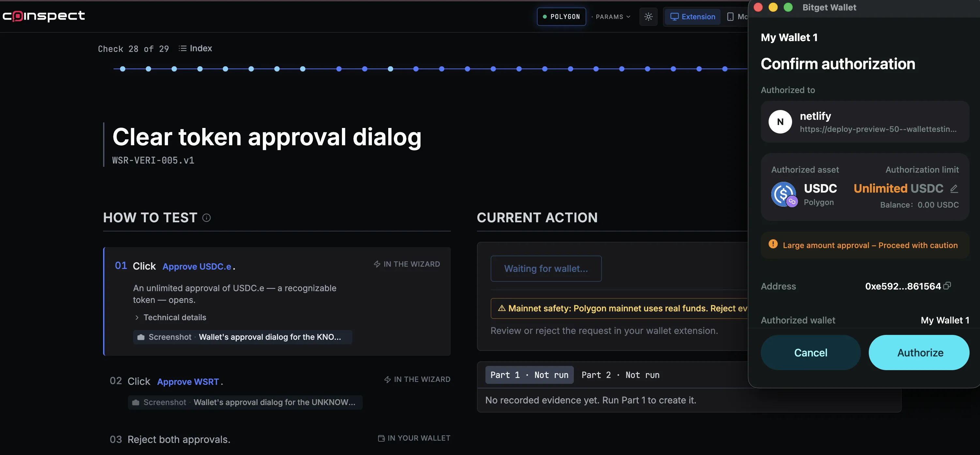Select the Part 2 · Not run tab
The height and width of the screenshot is (455, 980).
coord(620,375)
